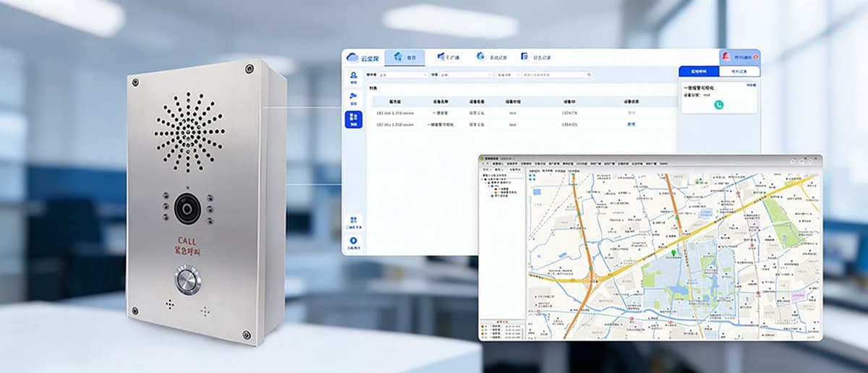This screenshot has width=868, height=373.
Task: Click the alarm list panel below the device tree
Action: (x=502, y=329)
